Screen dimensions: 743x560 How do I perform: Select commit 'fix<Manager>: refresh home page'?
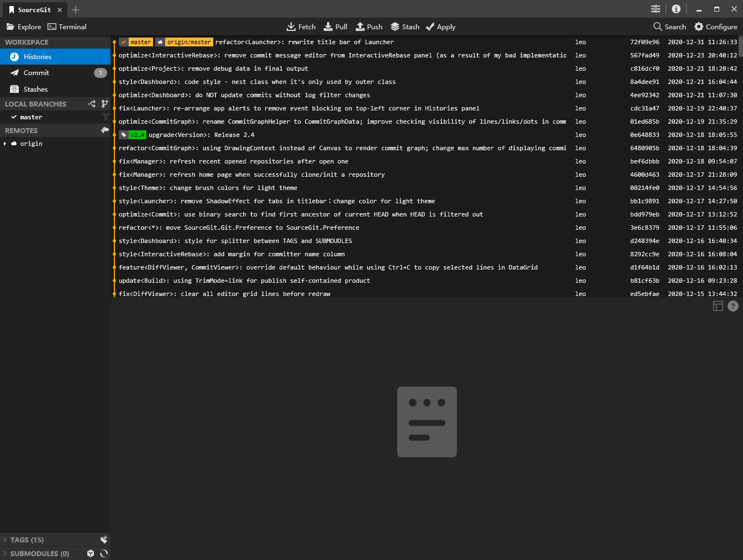tap(425, 175)
